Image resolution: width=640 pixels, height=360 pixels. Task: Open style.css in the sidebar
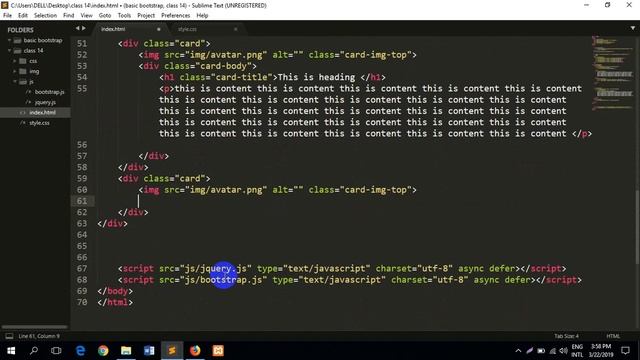[39, 123]
